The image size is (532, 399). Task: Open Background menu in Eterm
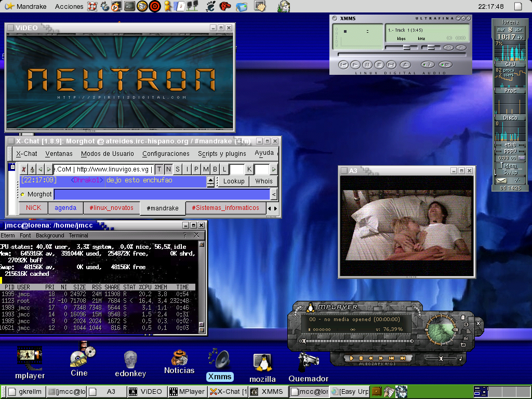click(50, 235)
